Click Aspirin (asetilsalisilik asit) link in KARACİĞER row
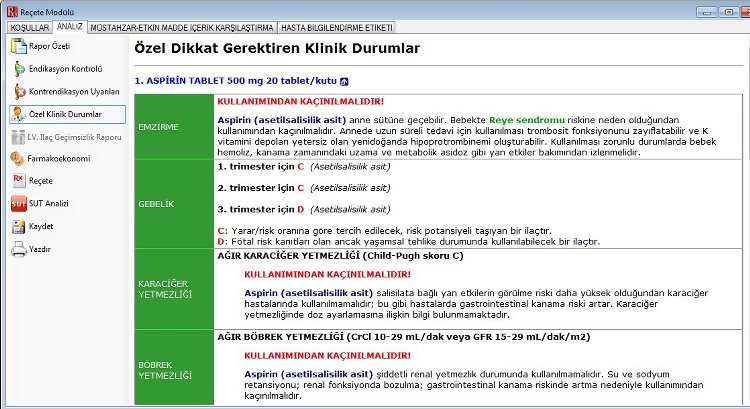 (309, 293)
